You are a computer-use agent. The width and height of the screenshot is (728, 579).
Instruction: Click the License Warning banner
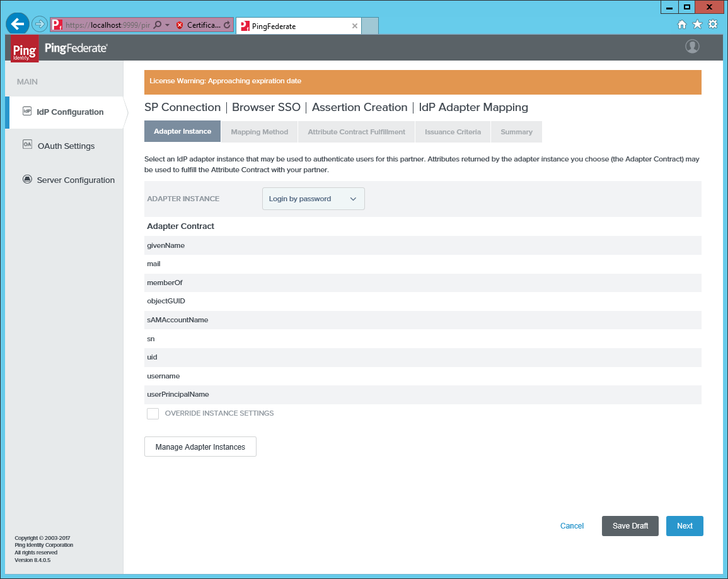[x=422, y=82]
